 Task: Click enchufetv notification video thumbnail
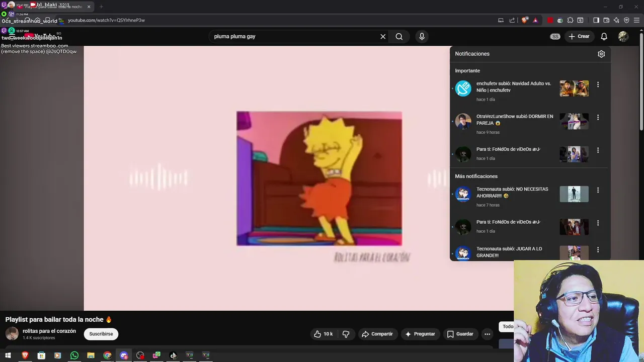point(574,88)
